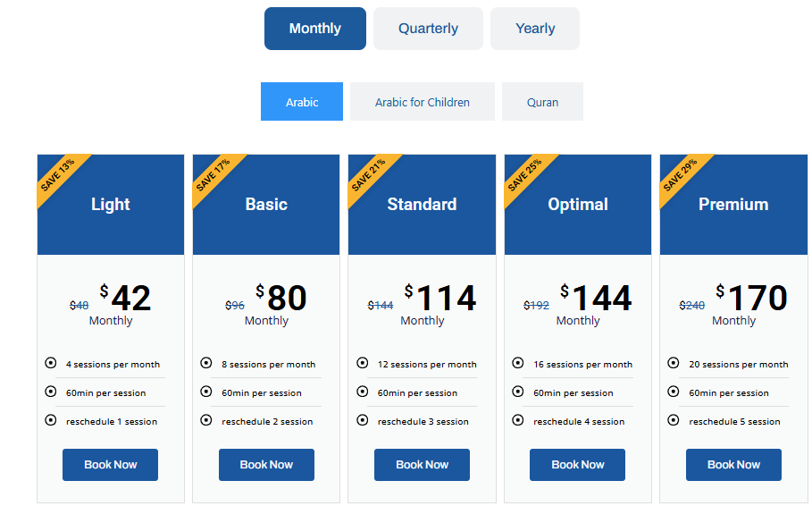Viewport: 812px width, 506px height.
Task: Click bullet icon beside 16 sessions per month
Action: [x=518, y=363]
